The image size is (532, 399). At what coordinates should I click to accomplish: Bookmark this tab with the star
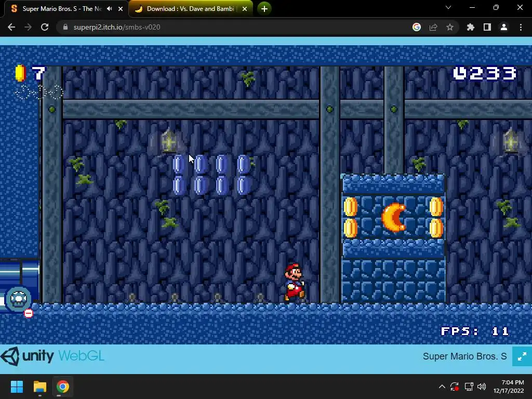click(450, 27)
